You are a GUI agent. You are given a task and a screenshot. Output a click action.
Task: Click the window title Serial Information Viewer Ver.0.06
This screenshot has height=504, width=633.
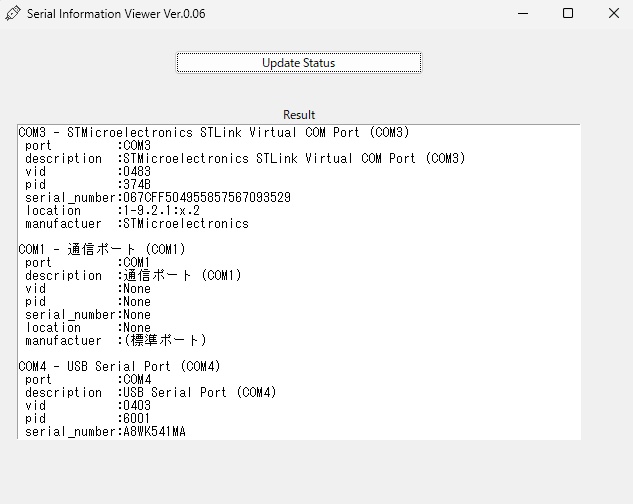pos(116,14)
